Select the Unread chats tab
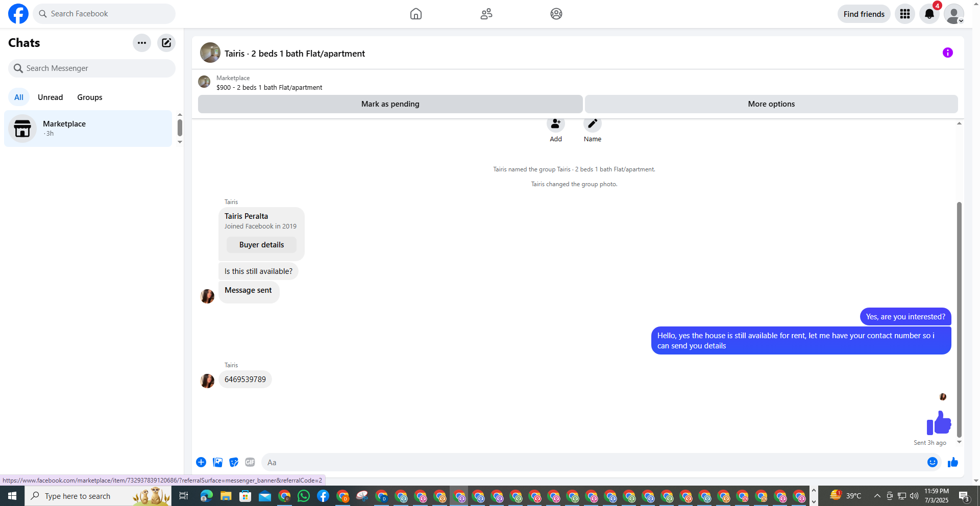The width and height of the screenshot is (980, 506). pyautogui.click(x=51, y=97)
